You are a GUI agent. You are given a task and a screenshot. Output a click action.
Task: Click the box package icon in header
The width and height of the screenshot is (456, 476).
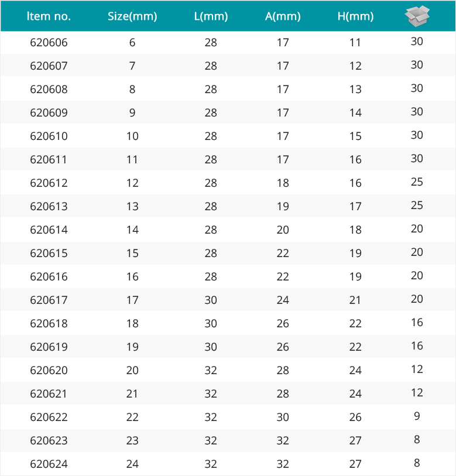[x=417, y=16]
